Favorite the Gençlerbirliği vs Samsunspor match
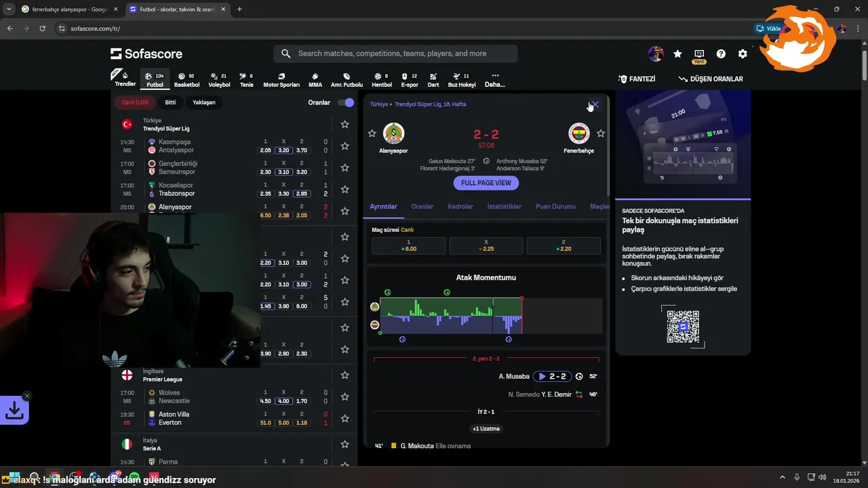The image size is (868, 488). [344, 167]
